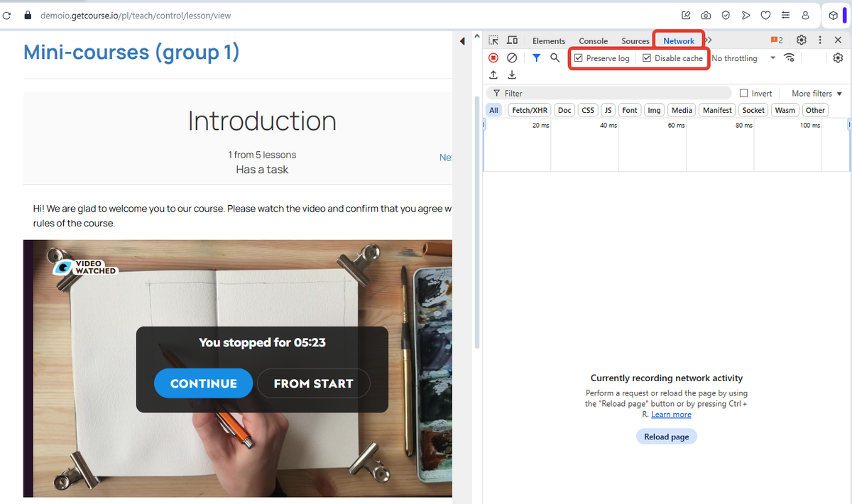Open network conditions Wi-Fi icon
The width and height of the screenshot is (852, 504).
789,58
